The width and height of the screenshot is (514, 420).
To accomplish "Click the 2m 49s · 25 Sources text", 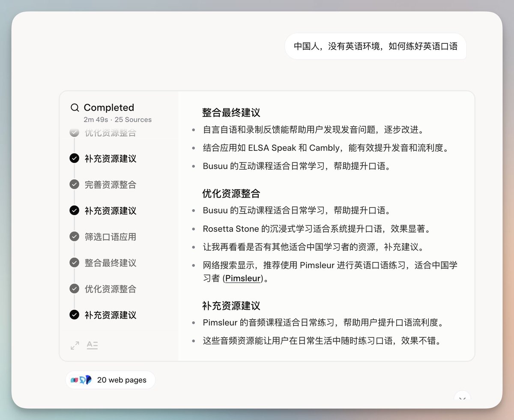I will tap(118, 120).
